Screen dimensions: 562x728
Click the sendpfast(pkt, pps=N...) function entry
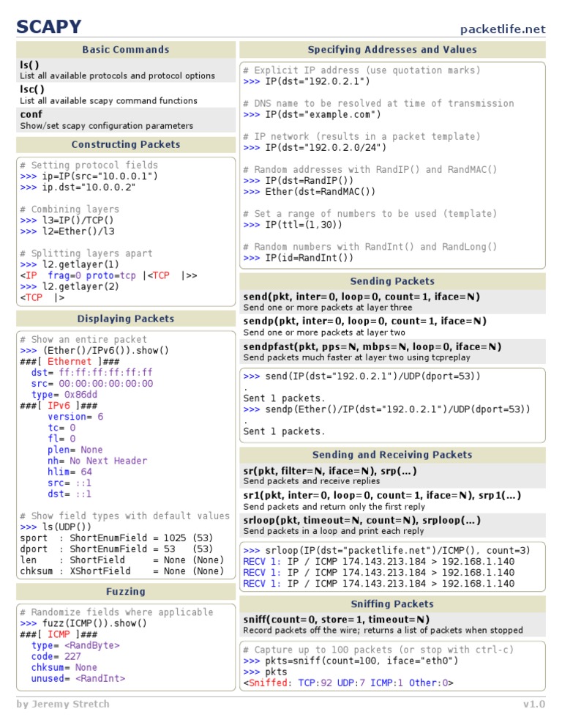pos(393,352)
